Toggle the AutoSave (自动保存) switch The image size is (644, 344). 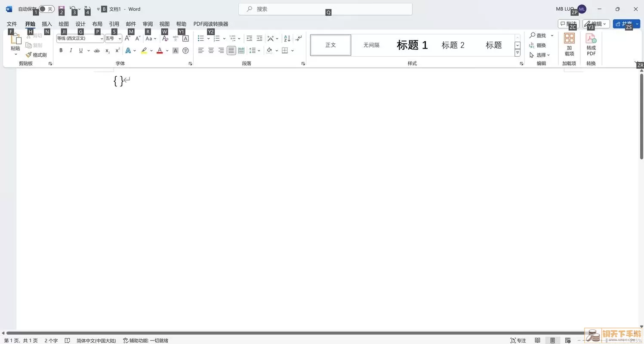(x=46, y=9)
